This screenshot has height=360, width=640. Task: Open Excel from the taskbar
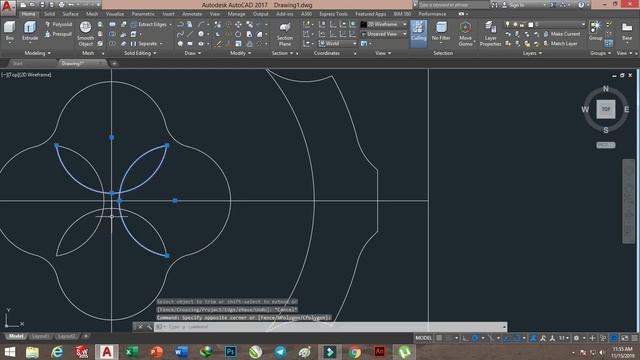tap(131, 352)
